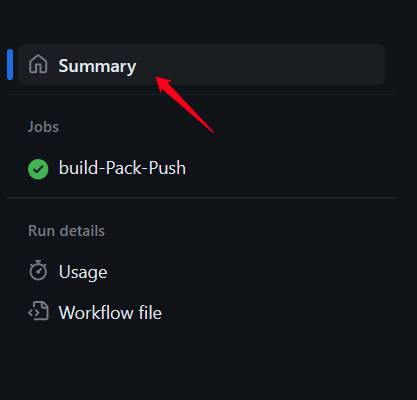Click the red arrow annotation
The image size is (417, 400).
(185, 105)
